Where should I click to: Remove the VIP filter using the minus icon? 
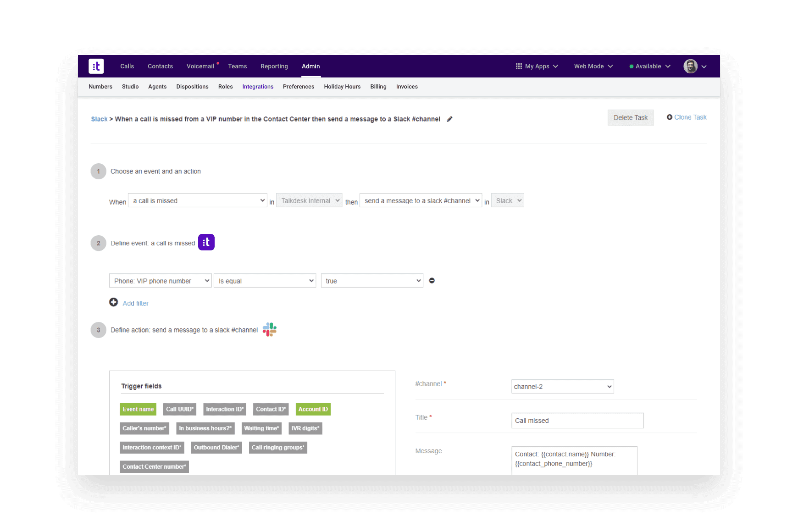(432, 280)
